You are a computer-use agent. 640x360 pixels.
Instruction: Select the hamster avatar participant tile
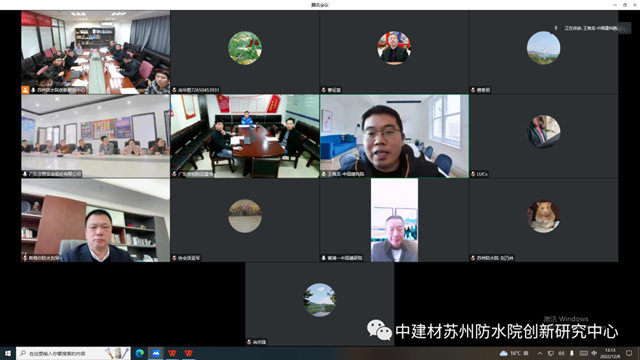pos(544,220)
